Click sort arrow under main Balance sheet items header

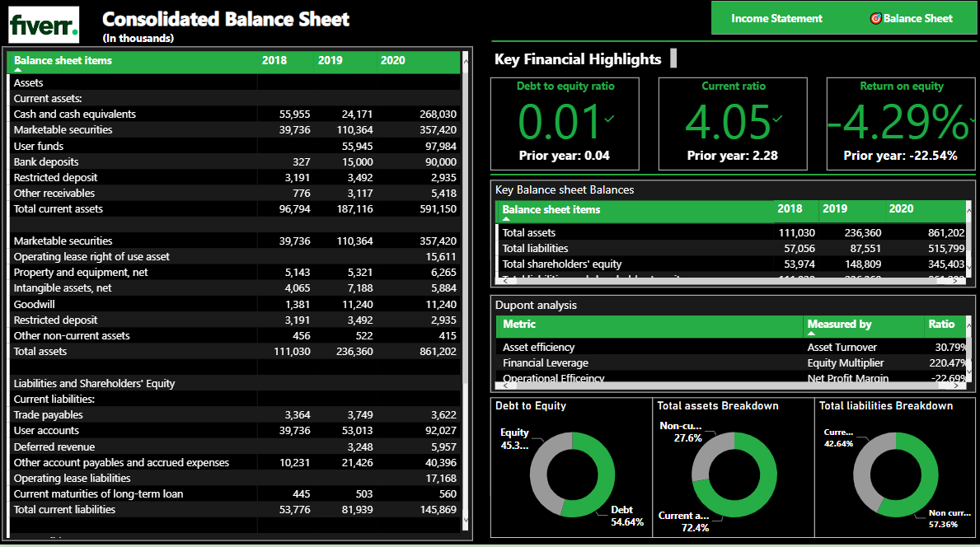pos(18,70)
